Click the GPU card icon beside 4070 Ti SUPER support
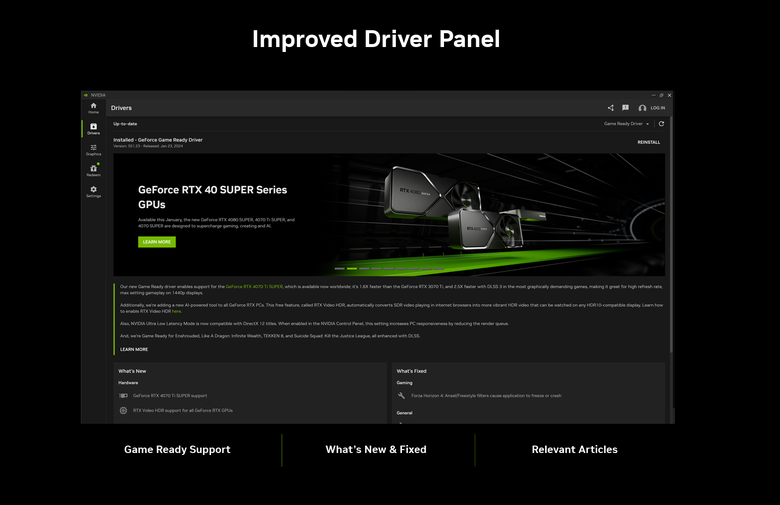 123,396
